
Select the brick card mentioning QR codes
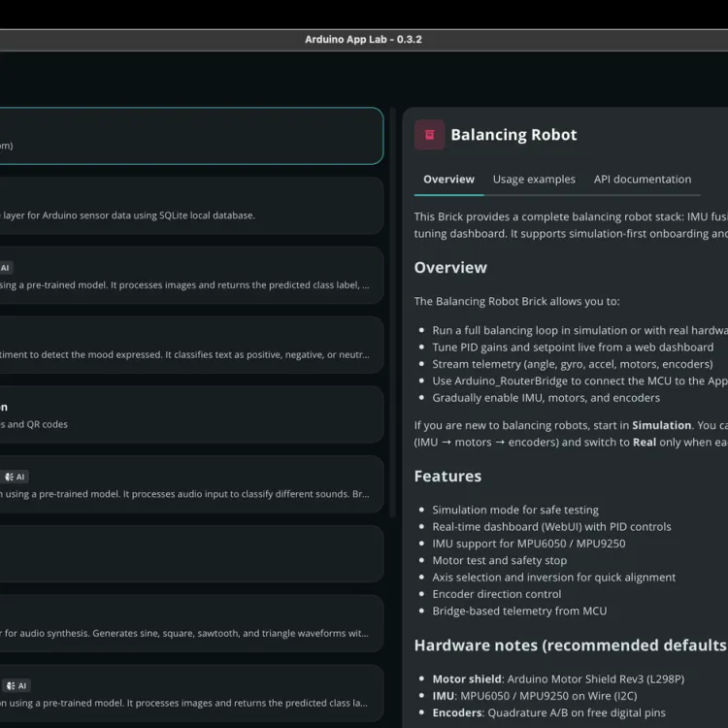point(191,414)
